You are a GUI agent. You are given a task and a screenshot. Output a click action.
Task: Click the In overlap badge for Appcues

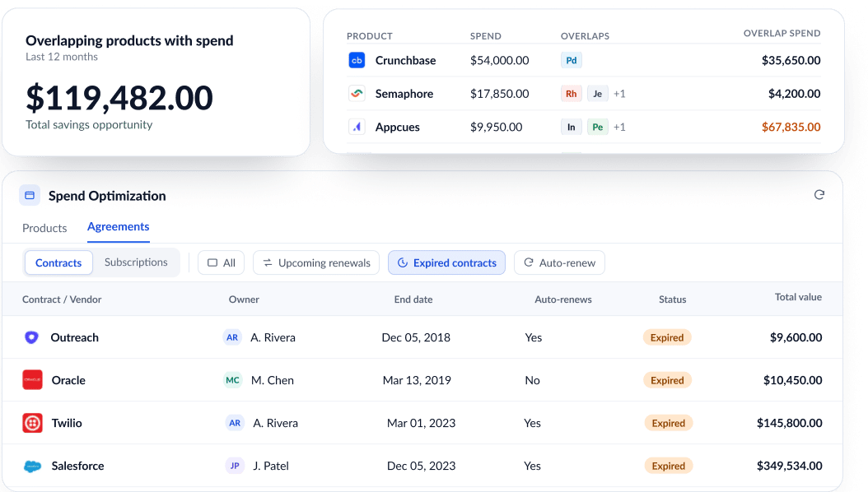click(572, 127)
